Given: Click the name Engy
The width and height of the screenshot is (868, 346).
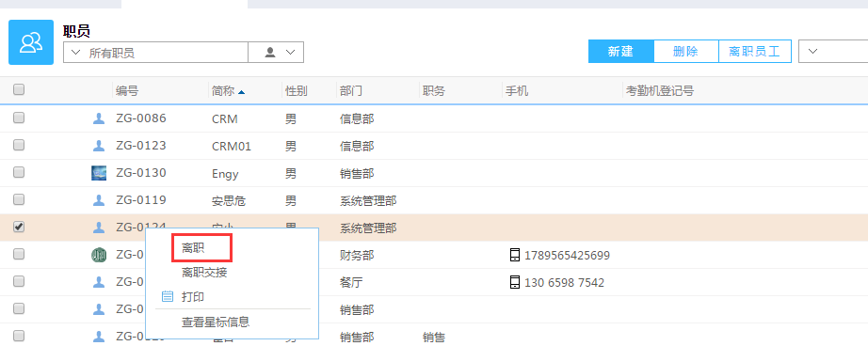Looking at the screenshot, I should pyautogui.click(x=225, y=174).
